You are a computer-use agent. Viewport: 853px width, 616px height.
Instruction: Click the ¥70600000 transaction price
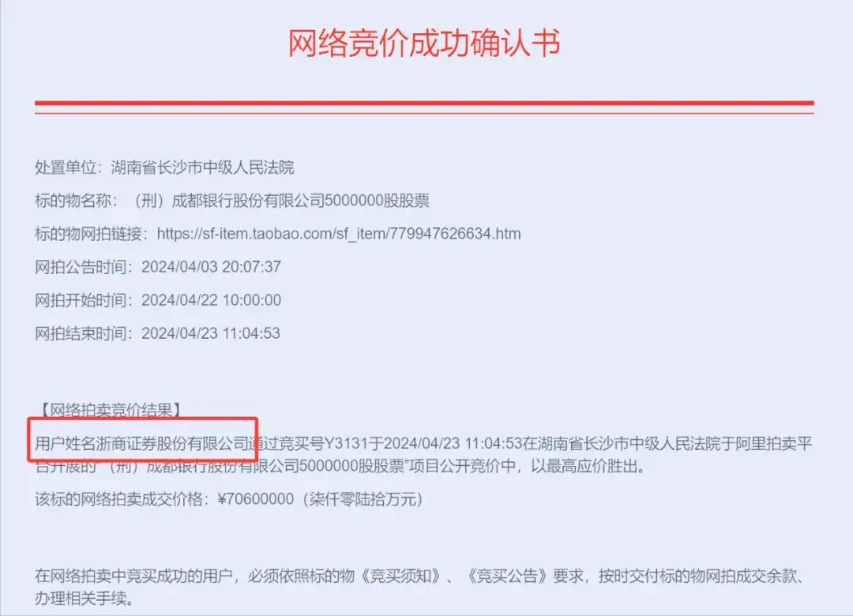256,499
